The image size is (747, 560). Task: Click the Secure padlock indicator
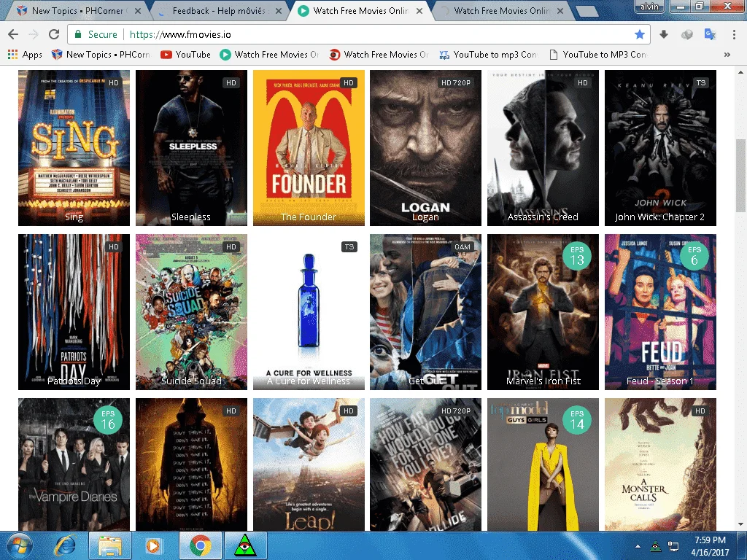coord(96,34)
